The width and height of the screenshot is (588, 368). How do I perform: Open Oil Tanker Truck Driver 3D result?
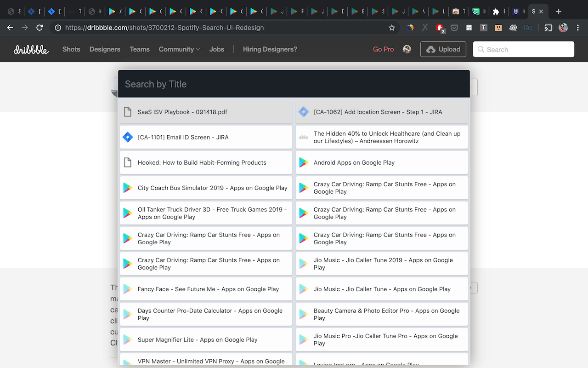tap(206, 213)
